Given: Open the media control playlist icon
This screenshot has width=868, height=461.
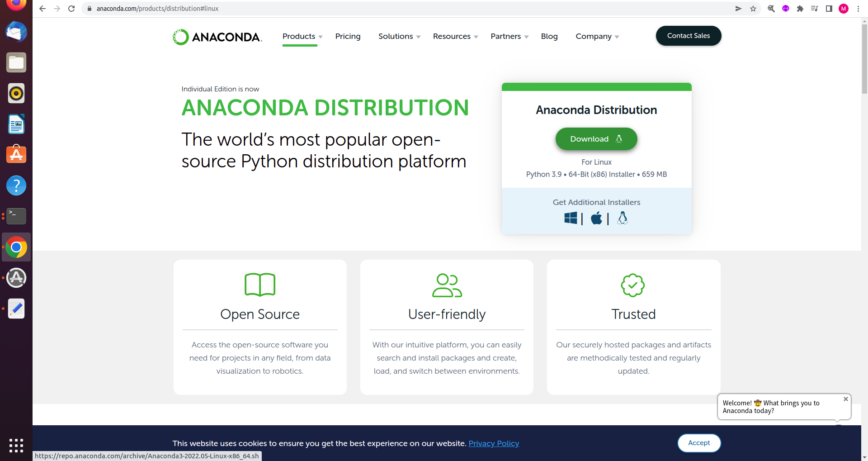Looking at the screenshot, I should (x=815, y=9).
